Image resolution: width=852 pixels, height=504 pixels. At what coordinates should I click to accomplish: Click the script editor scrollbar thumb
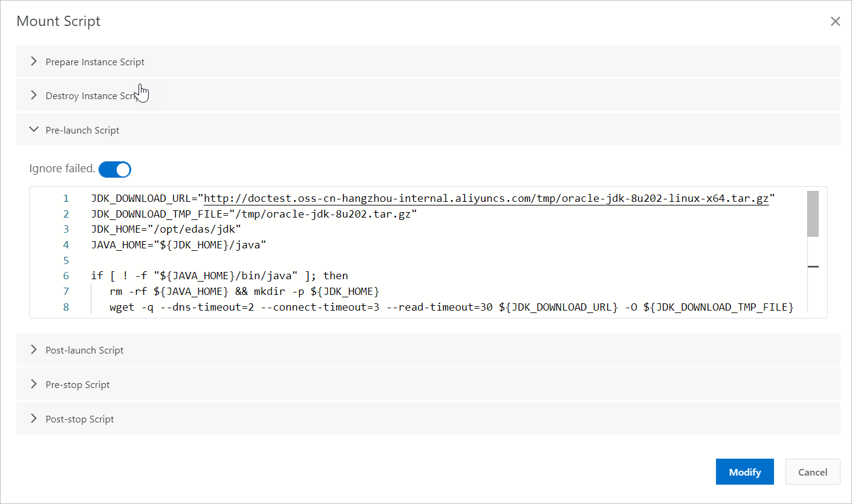point(812,213)
